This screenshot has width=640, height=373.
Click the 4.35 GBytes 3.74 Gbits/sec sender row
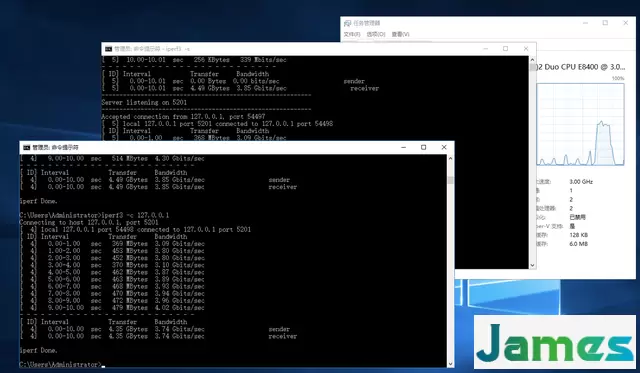click(155, 329)
